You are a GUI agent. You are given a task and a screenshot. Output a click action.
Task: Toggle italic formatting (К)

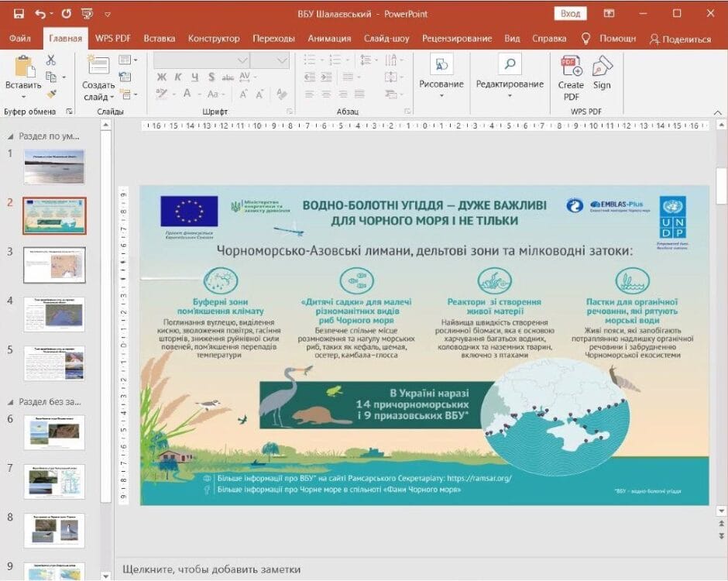coord(178,77)
